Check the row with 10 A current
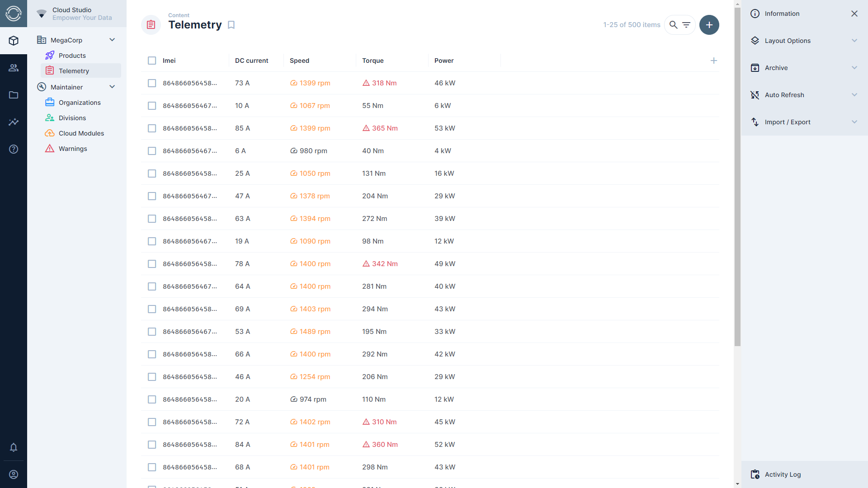 [152, 106]
